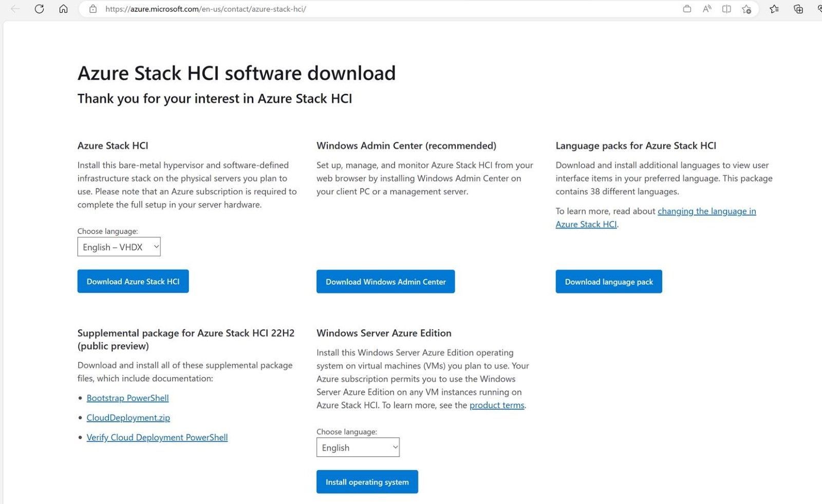Viewport: 822px width, 504px height.
Task: View site information via the lock icon
Action: click(x=93, y=9)
